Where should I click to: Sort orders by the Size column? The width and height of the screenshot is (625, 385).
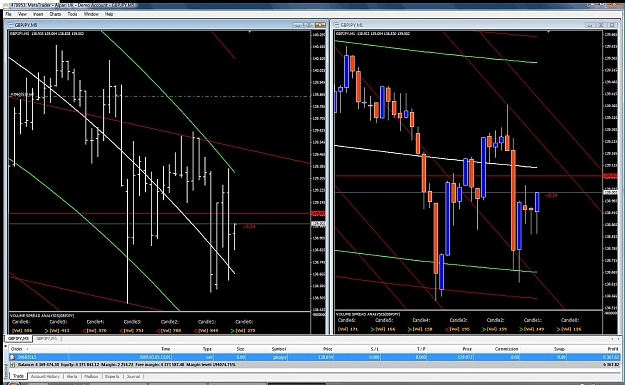click(x=240, y=349)
